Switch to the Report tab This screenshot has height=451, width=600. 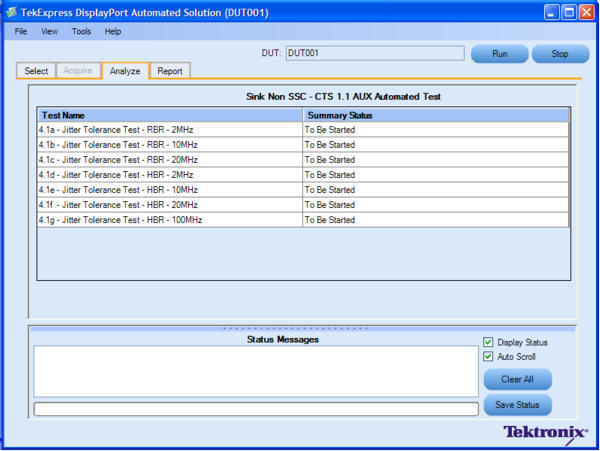coord(170,71)
